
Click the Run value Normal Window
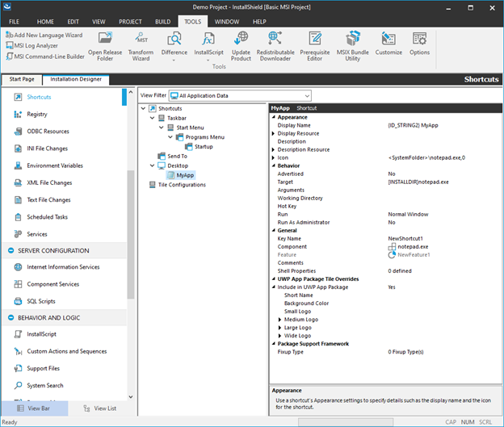point(408,214)
